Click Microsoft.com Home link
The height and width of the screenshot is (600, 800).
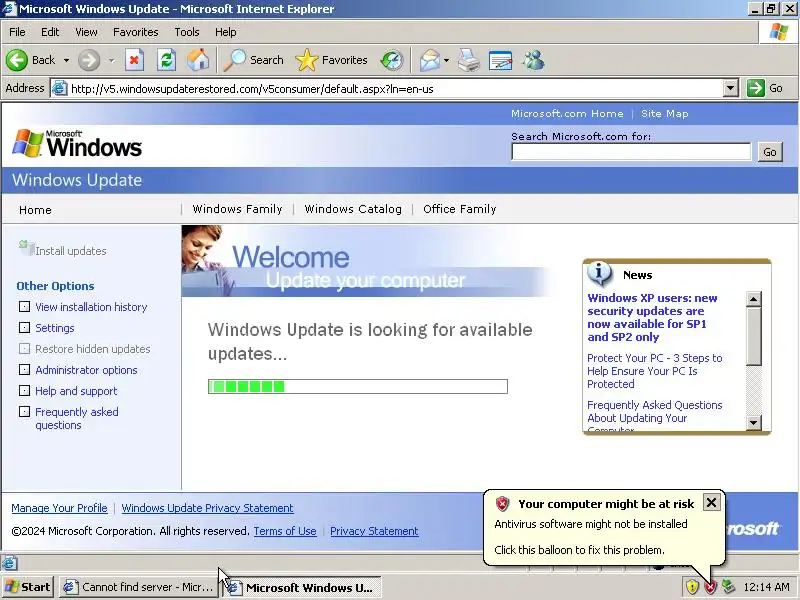[567, 114]
